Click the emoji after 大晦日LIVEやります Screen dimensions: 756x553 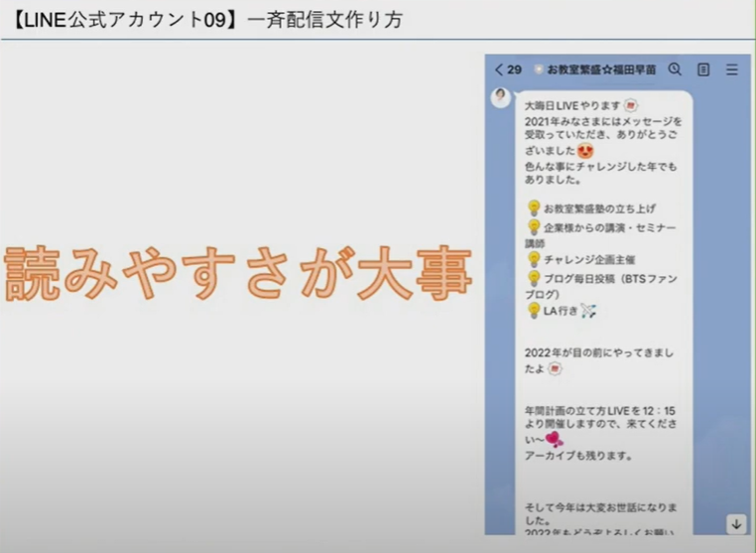coord(631,105)
